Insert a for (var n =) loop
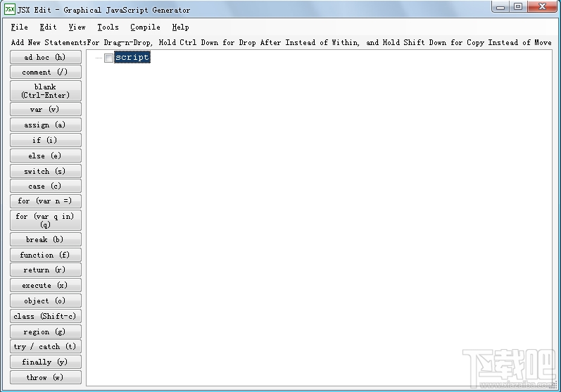Image resolution: width=561 pixels, height=392 pixels. point(46,201)
